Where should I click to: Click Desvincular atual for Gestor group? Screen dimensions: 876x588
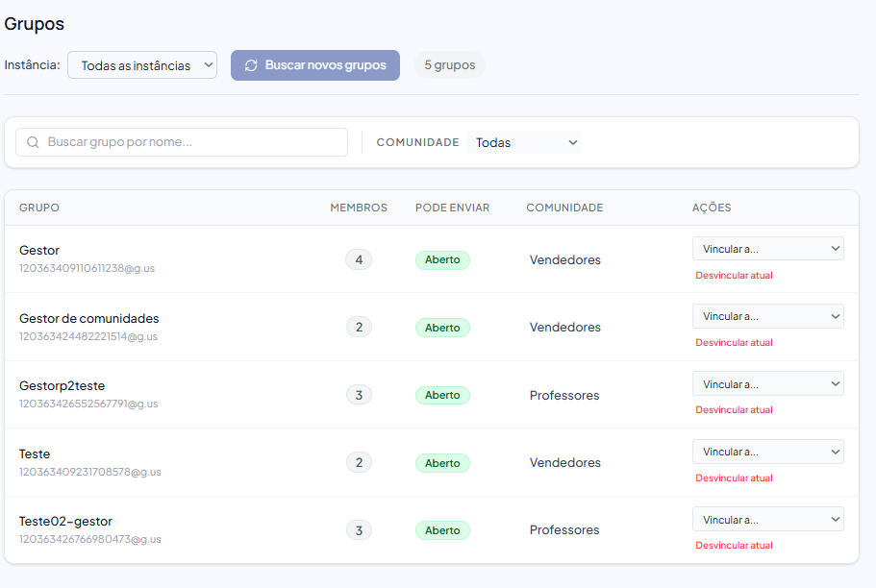click(x=734, y=276)
